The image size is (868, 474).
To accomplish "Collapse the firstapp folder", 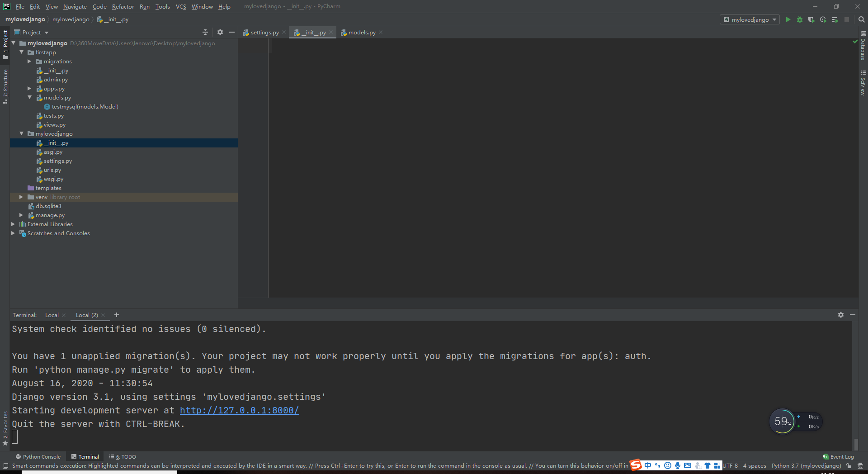I will point(21,52).
